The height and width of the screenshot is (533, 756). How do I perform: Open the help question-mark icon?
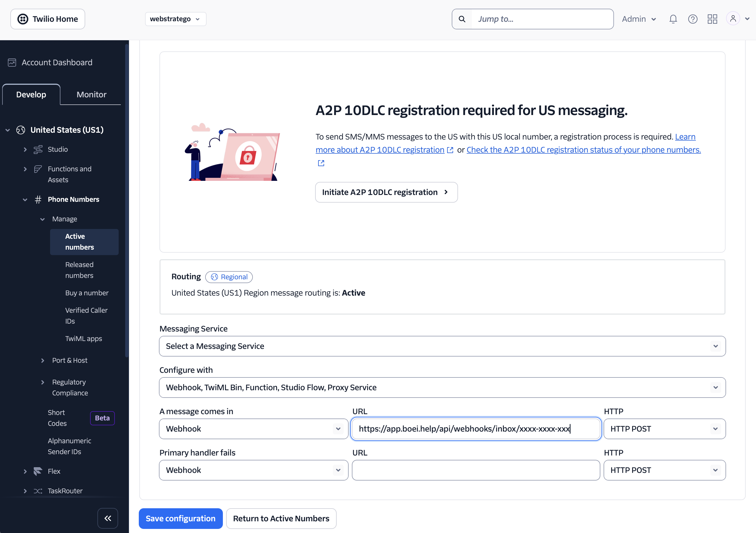click(693, 19)
